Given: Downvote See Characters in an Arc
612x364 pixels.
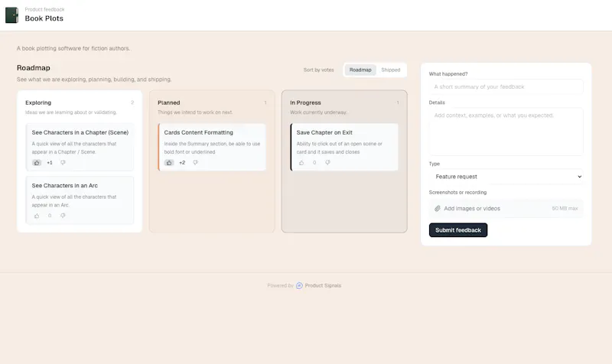Looking at the screenshot, I should [63, 216].
